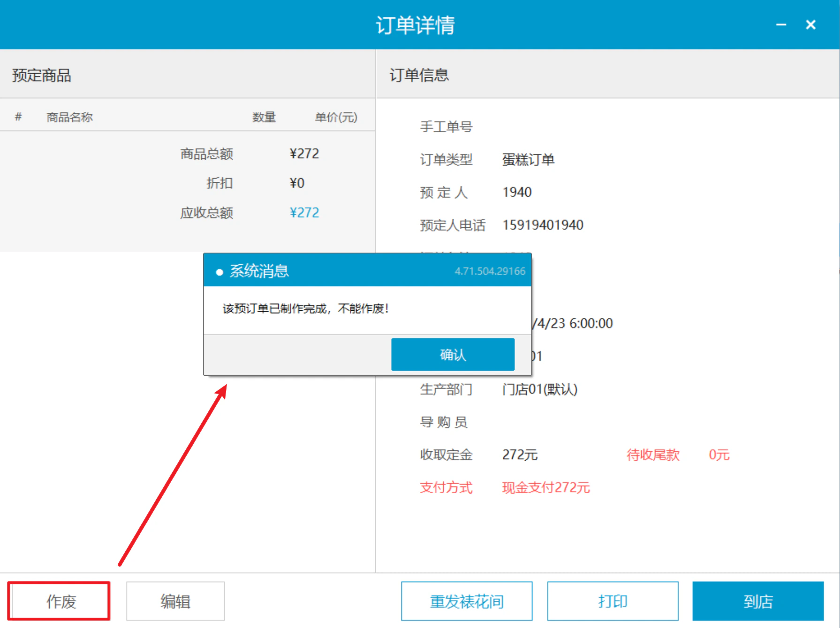Screen dimensions: 840x628
Task: Open order editing with 编辑 button
Action: pos(175,601)
